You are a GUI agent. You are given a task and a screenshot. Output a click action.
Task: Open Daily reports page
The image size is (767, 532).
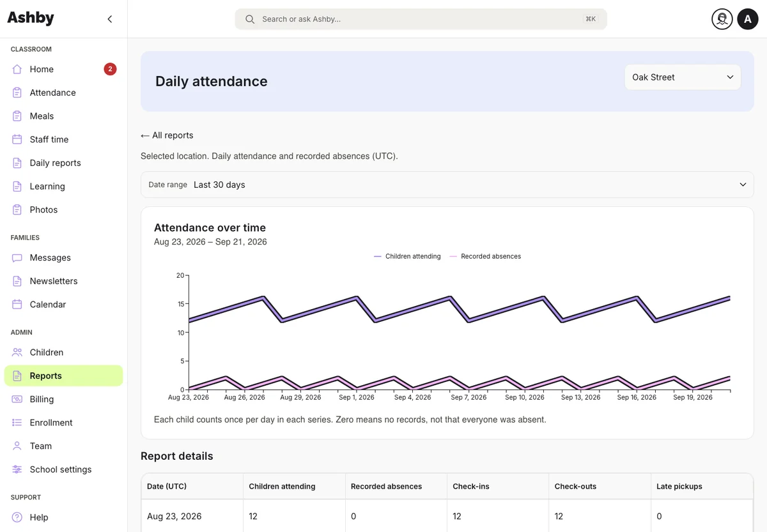tap(63, 163)
